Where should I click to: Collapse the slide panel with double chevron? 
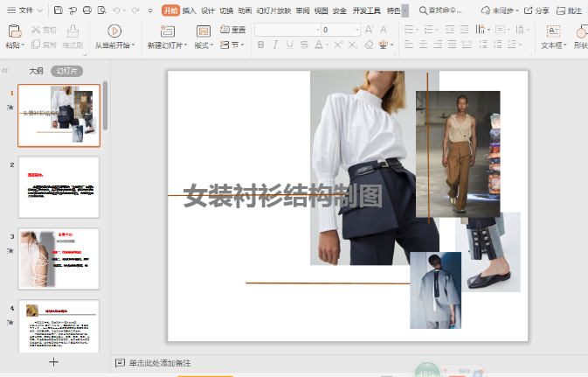[6, 71]
